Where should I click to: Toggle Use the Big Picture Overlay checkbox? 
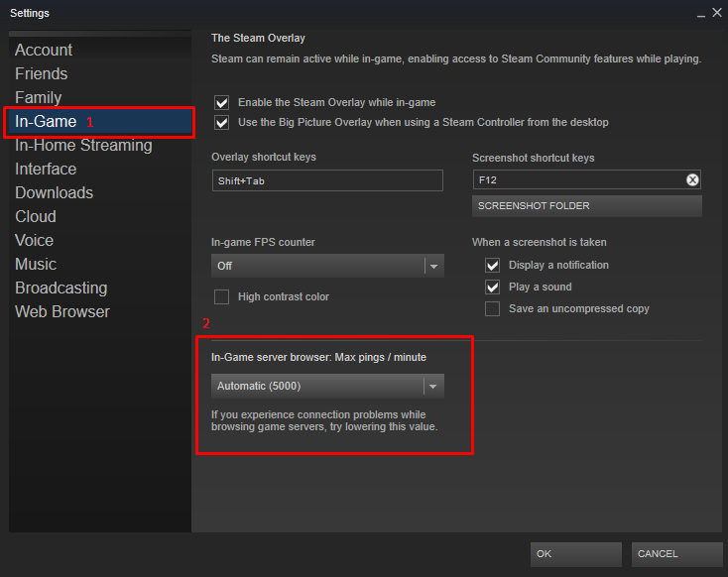click(221, 123)
